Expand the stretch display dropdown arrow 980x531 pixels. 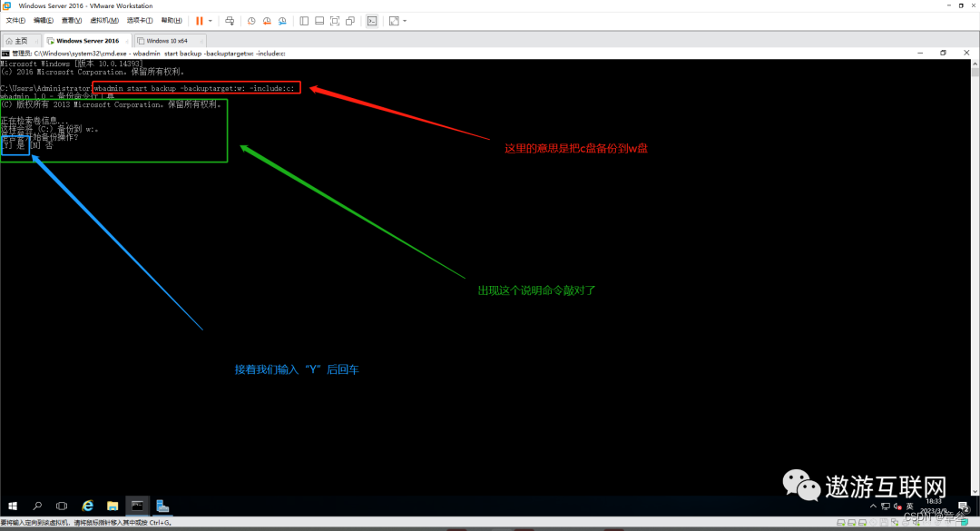[405, 21]
